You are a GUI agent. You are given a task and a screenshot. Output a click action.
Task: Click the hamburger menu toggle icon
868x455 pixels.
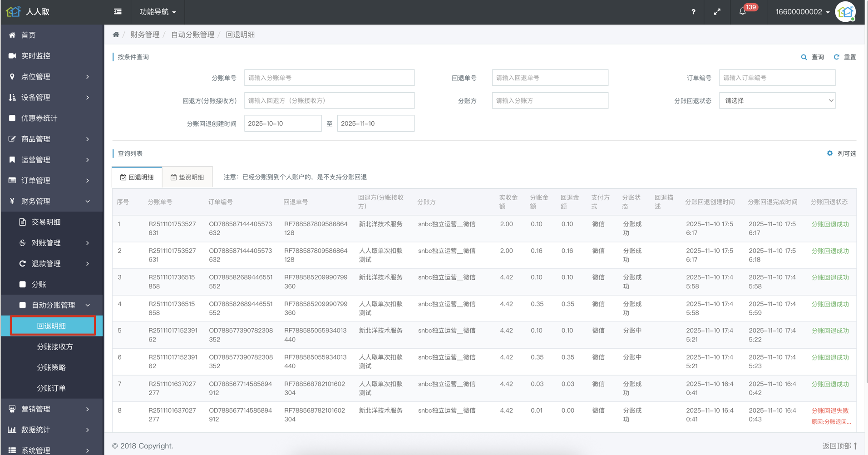[118, 12]
